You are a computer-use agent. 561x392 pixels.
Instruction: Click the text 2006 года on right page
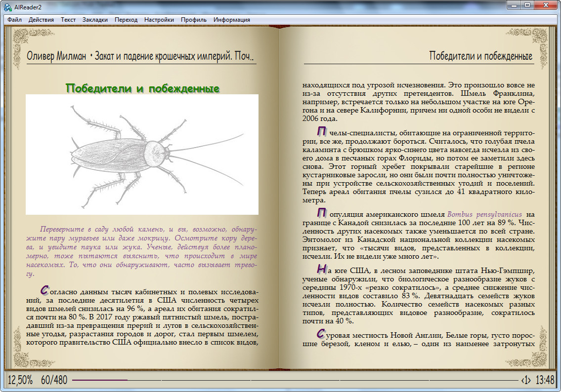click(320, 118)
